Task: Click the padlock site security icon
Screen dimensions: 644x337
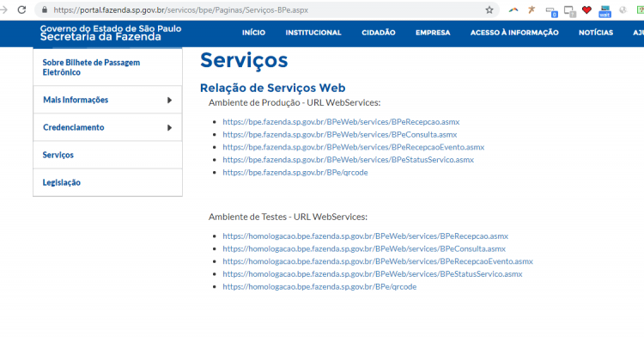Action: (x=45, y=9)
